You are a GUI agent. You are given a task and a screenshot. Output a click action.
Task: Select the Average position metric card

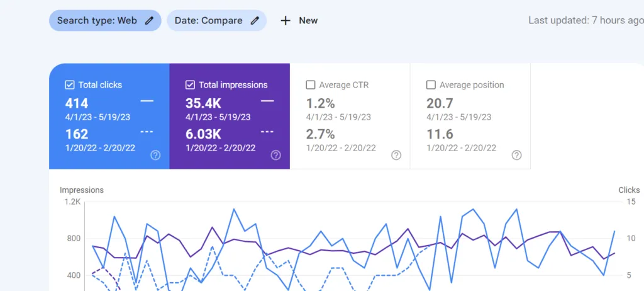(x=470, y=116)
